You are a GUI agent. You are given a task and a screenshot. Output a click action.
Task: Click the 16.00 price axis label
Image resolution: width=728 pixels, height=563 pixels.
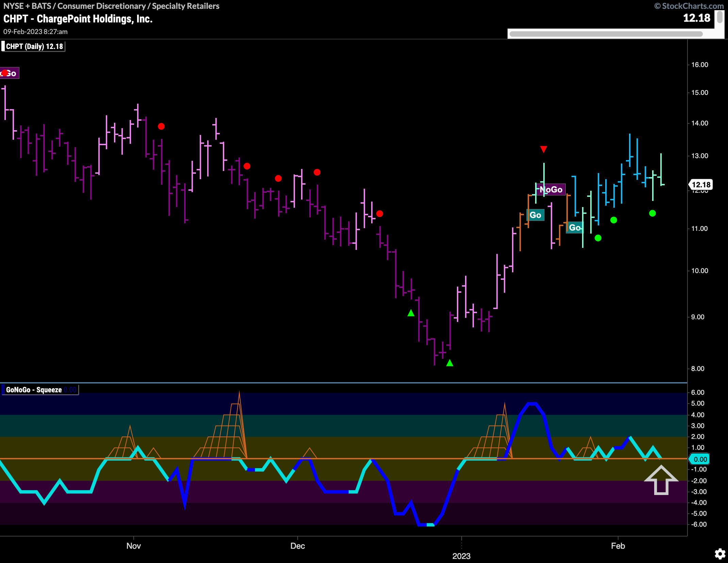700,65
